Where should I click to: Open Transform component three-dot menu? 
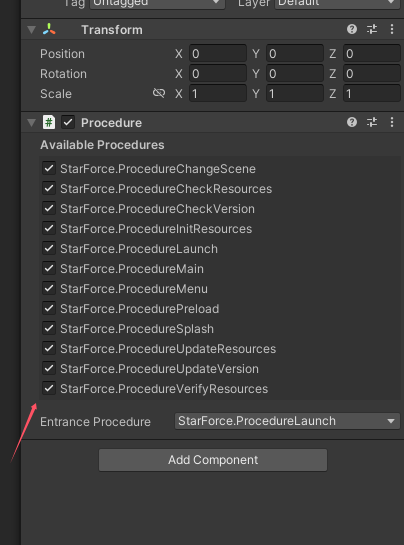tap(392, 29)
